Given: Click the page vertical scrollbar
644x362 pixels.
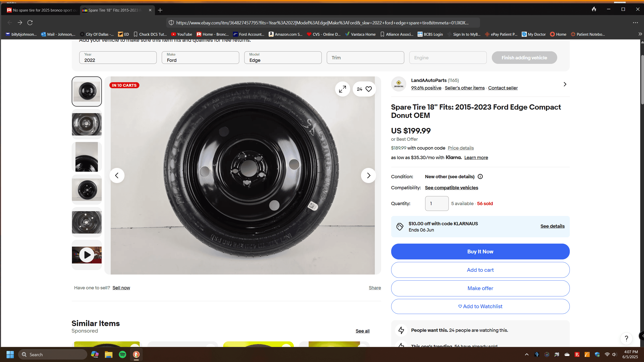Looking at the screenshot, I should coord(642,79).
